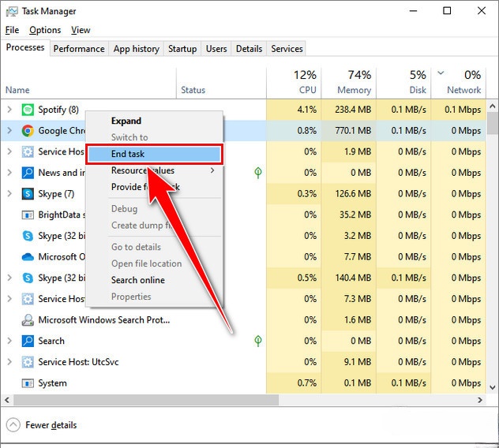Open the Options menu
499x448 pixels.
coord(45,30)
